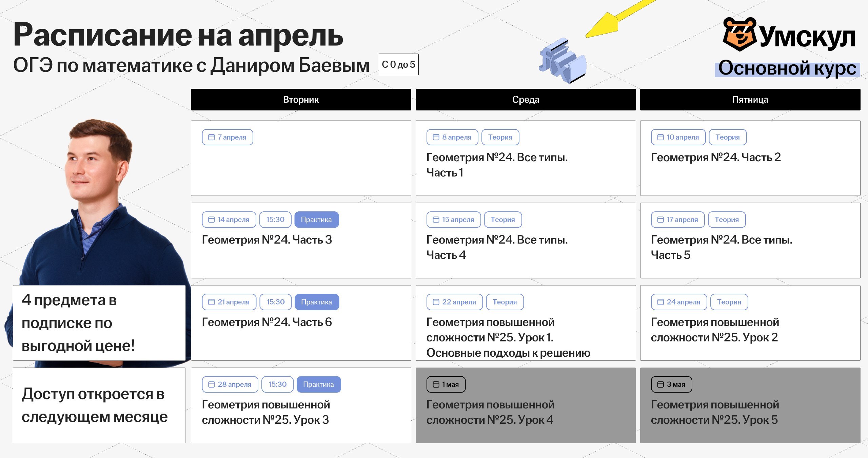Click the calendar icon for 8 апреля
The image size is (868, 458).
click(x=436, y=137)
